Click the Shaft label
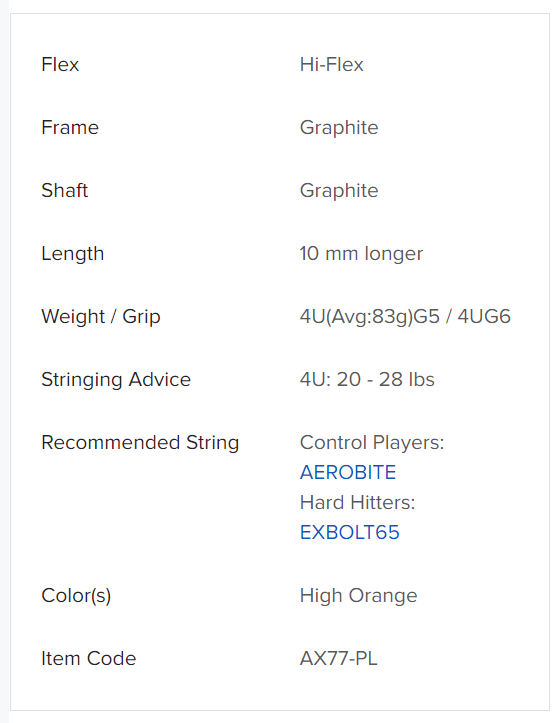The image size is (559, 723). coord(65,190)
